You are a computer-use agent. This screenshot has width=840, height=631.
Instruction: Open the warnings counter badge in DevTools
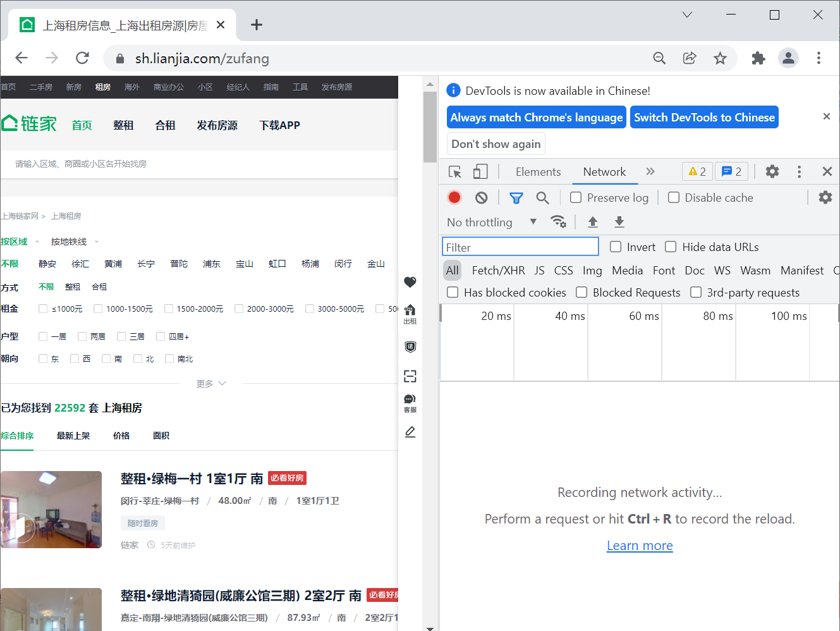[697, 171]
